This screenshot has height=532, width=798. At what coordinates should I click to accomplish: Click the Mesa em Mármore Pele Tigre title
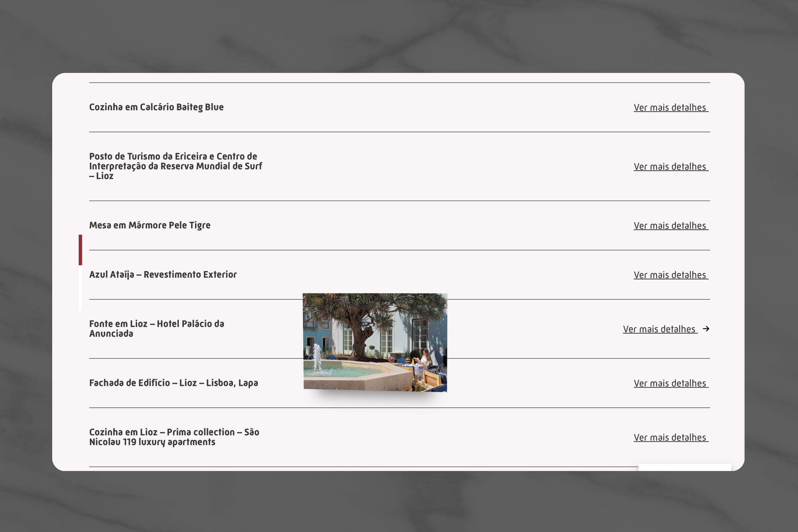(x=150, y=225)
